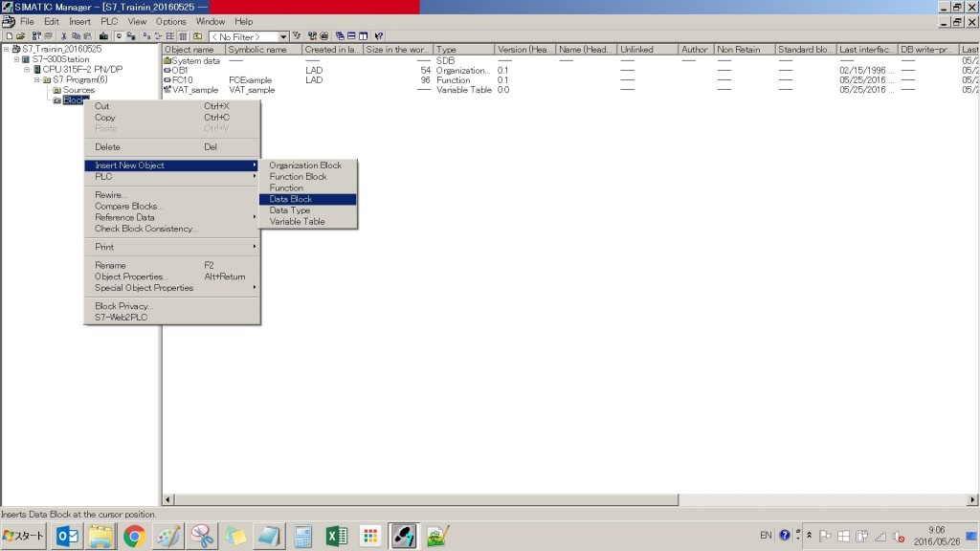
Task: Collapse the CPU 315F-2 PN/DP node
Action: point(27,69)
